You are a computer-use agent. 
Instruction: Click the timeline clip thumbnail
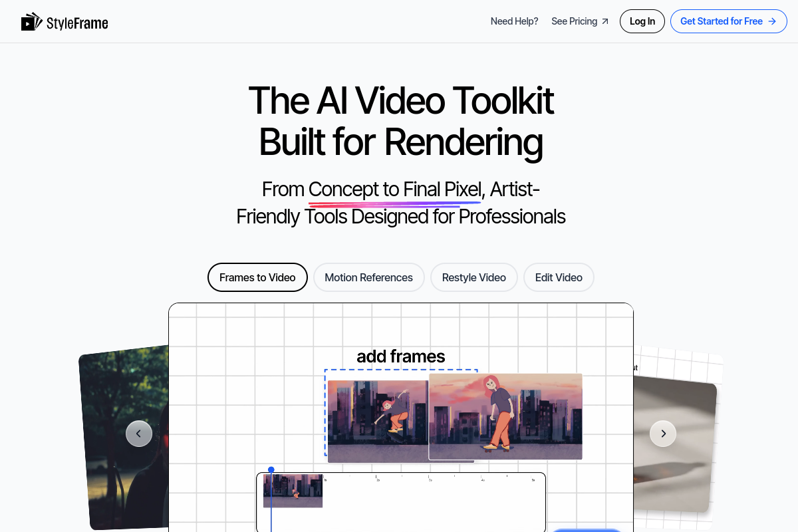[x=293, y=491]
